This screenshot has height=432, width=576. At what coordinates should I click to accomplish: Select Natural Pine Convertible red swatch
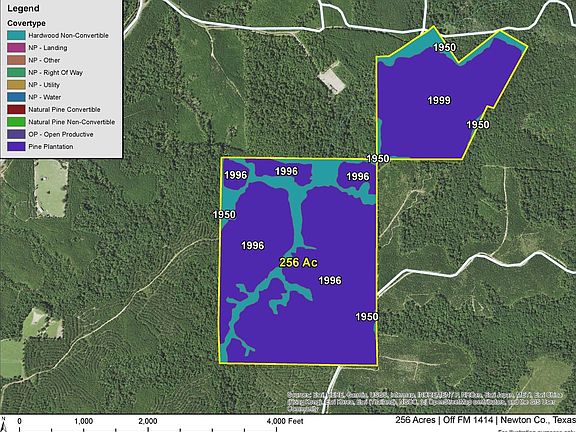coord(16,109)
